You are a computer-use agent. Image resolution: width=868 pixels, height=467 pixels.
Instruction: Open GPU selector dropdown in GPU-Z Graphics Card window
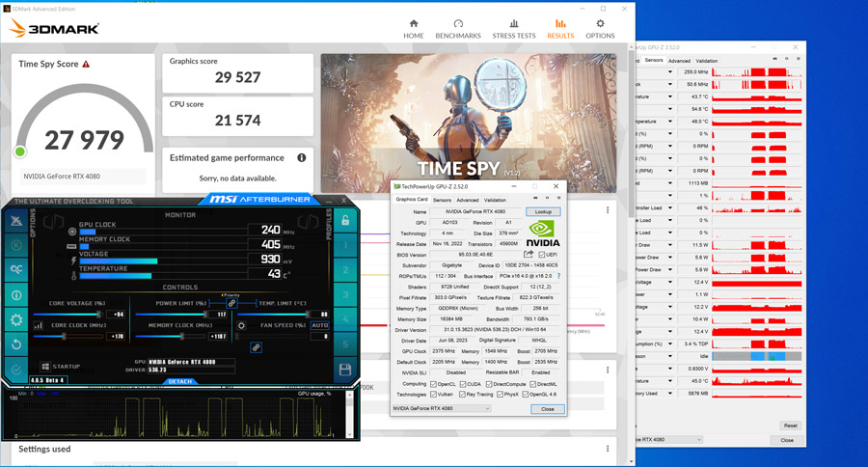[x=442, y=408]
